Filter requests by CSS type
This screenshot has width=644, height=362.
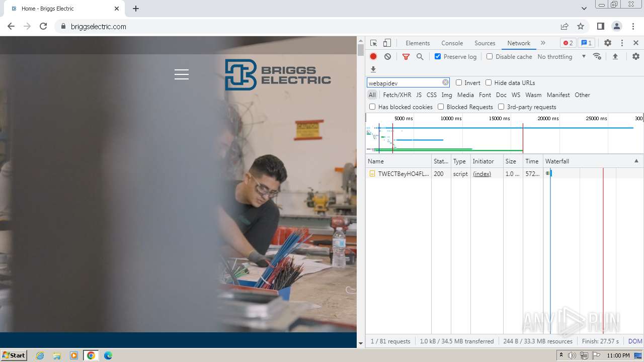[432, 95]
